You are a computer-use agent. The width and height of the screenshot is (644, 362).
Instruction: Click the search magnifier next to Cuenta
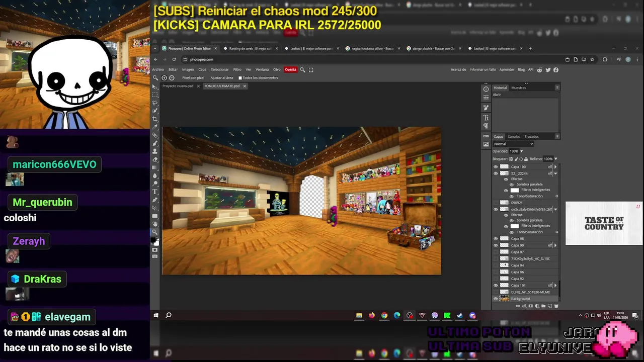click(x=302, y=70)
